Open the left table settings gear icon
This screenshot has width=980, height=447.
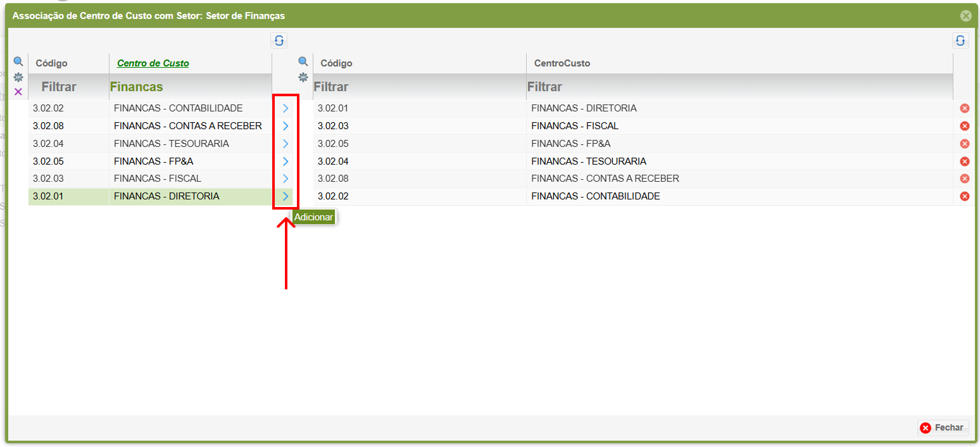coord(18,77)
